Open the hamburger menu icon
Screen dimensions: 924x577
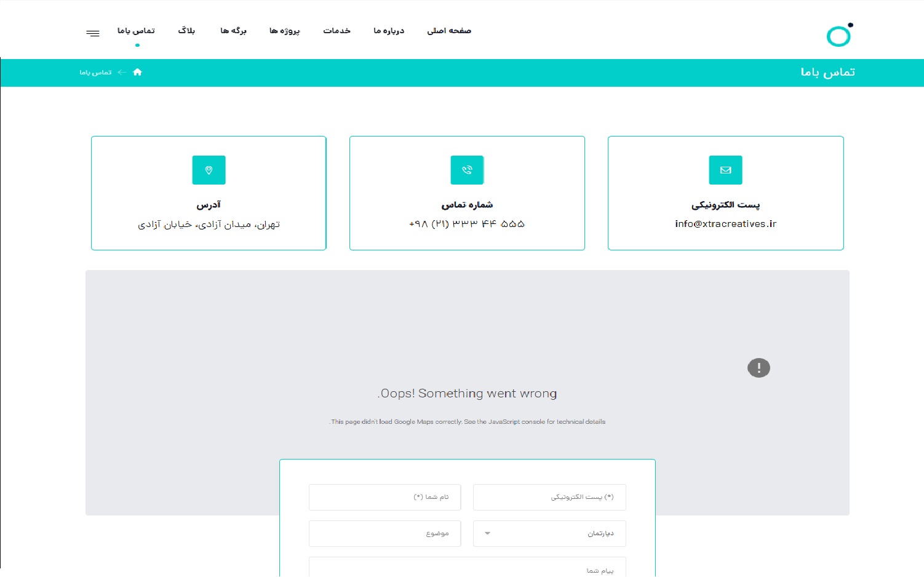click(x=93, y=33)
